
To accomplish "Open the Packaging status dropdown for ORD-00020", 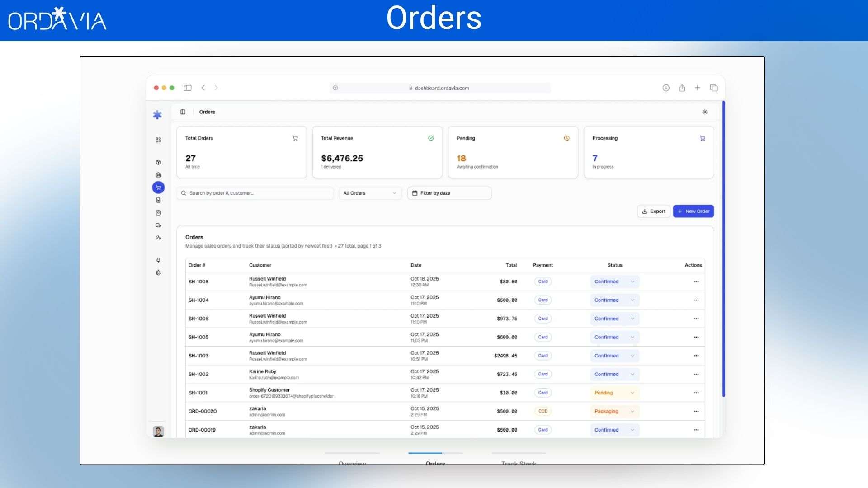I will 614,411.
